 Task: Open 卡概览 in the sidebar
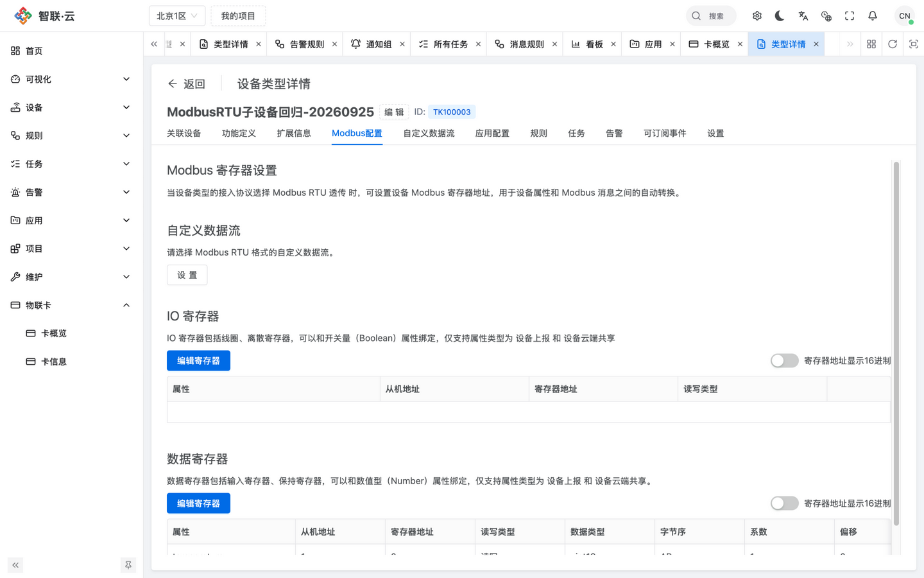(71, 333)
